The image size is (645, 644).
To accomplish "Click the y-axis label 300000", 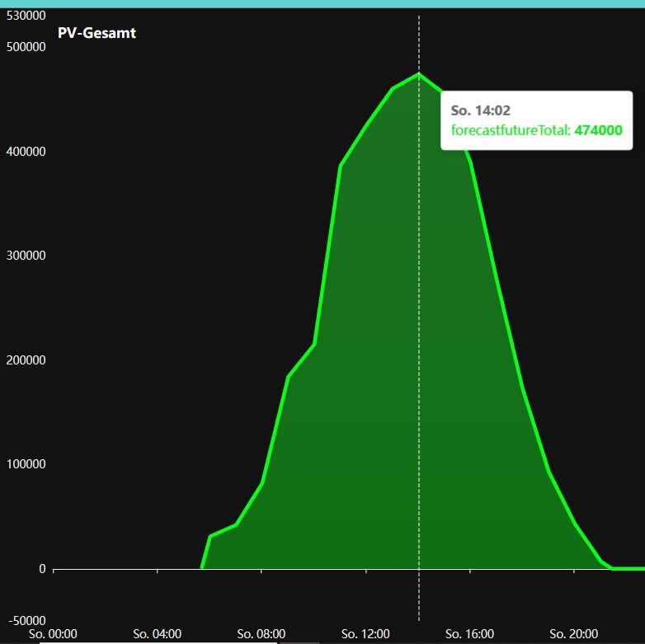I will point(26,256).
